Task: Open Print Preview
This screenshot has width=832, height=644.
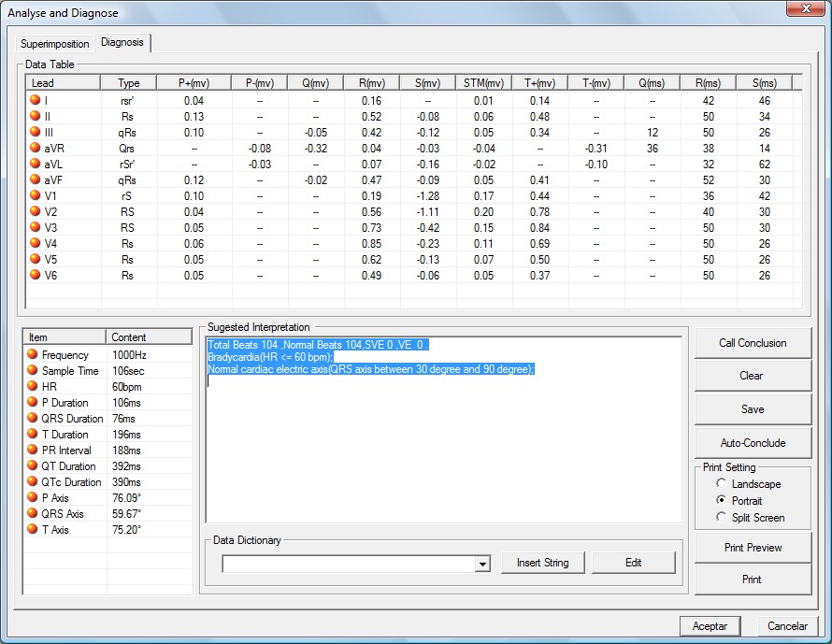Action: (x=753, y=548)
